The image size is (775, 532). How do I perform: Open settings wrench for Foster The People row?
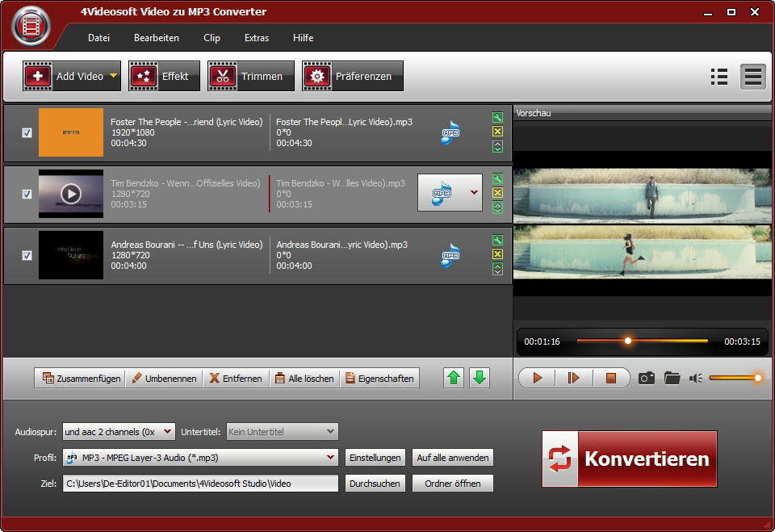(x=498, y=118)
